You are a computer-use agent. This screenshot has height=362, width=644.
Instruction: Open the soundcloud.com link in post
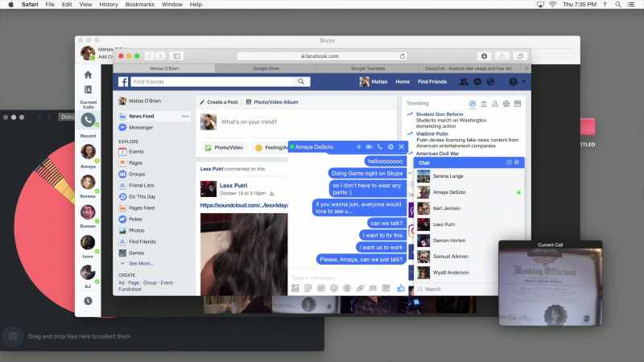[244, 205]
